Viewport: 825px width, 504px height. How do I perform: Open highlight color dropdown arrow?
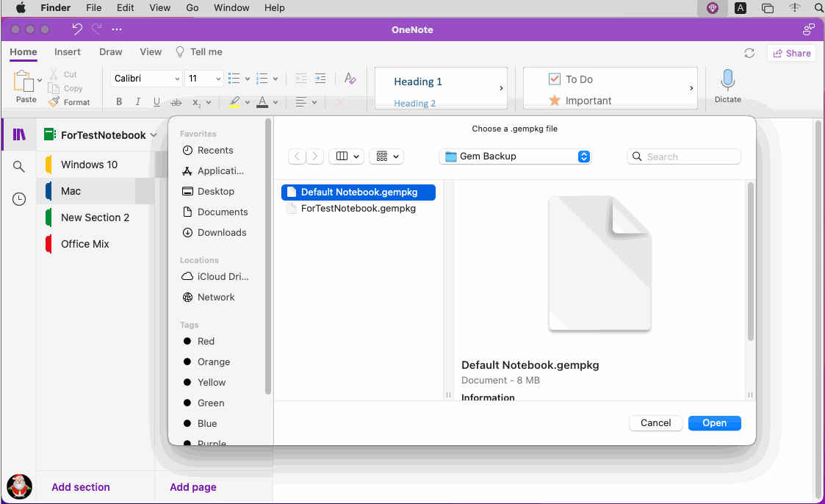coord(248,102)
